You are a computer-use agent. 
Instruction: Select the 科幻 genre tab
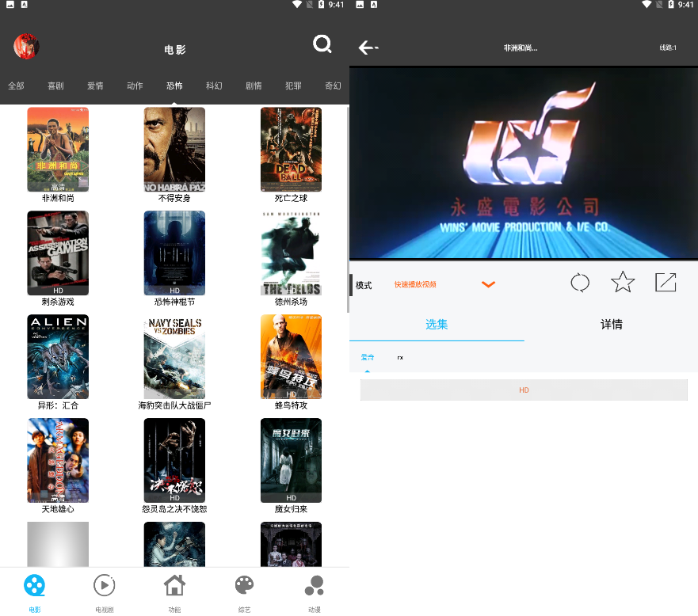(214, 86)
